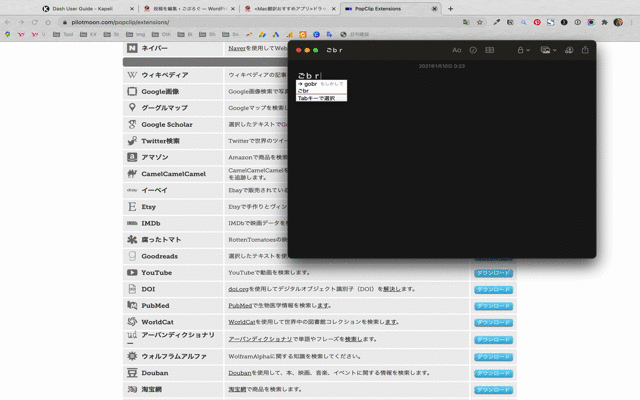
Task: Click the browser home icon
Action: [x=48, y=22]
